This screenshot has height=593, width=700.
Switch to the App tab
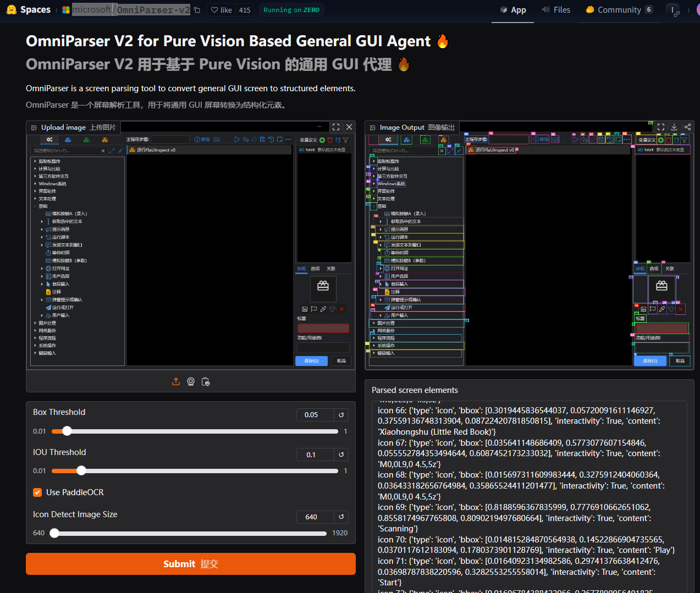coord(513,10)
